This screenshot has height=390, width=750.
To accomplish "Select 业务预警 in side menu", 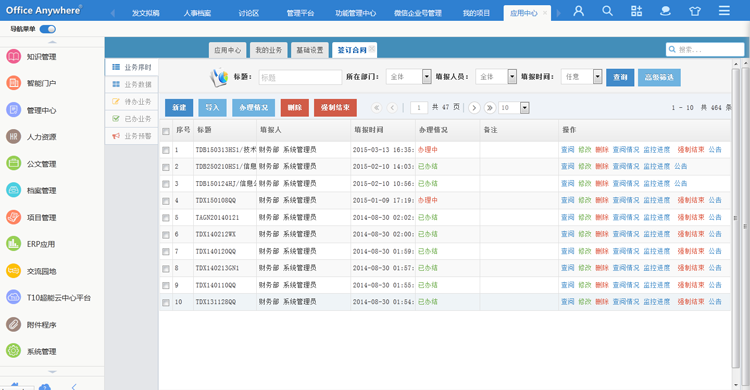I will pos(132,136).
